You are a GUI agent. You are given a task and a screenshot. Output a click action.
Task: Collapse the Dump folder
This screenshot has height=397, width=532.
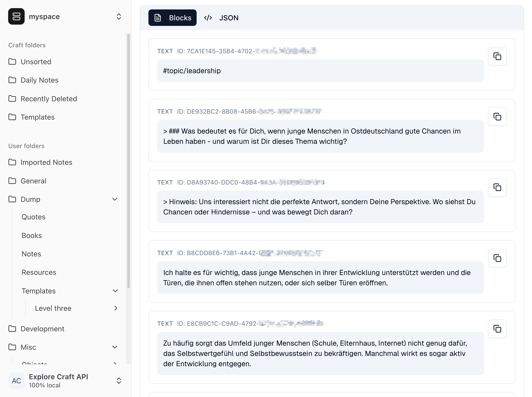tap(115, 199)
